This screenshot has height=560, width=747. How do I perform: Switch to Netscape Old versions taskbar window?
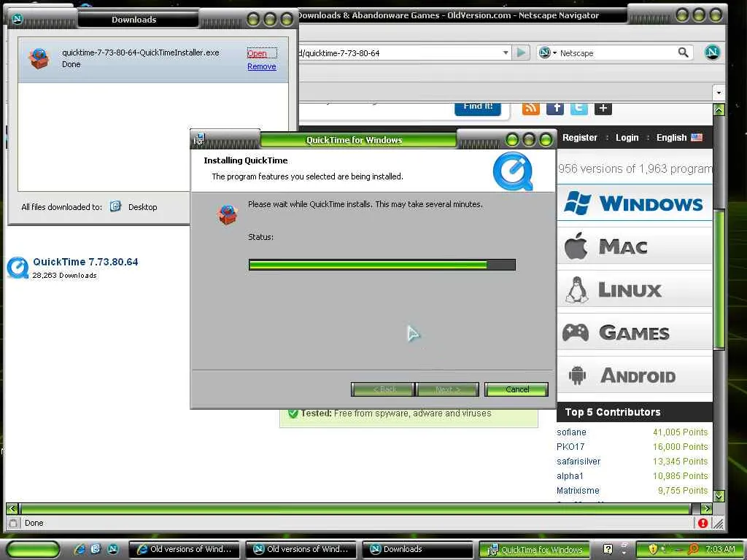(x=303, y=549)
